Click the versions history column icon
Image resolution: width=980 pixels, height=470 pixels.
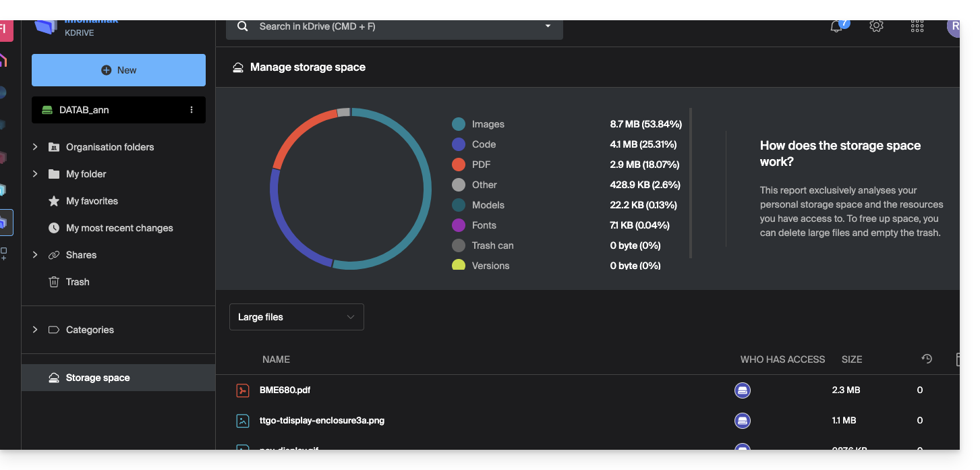tap(927, 359)
